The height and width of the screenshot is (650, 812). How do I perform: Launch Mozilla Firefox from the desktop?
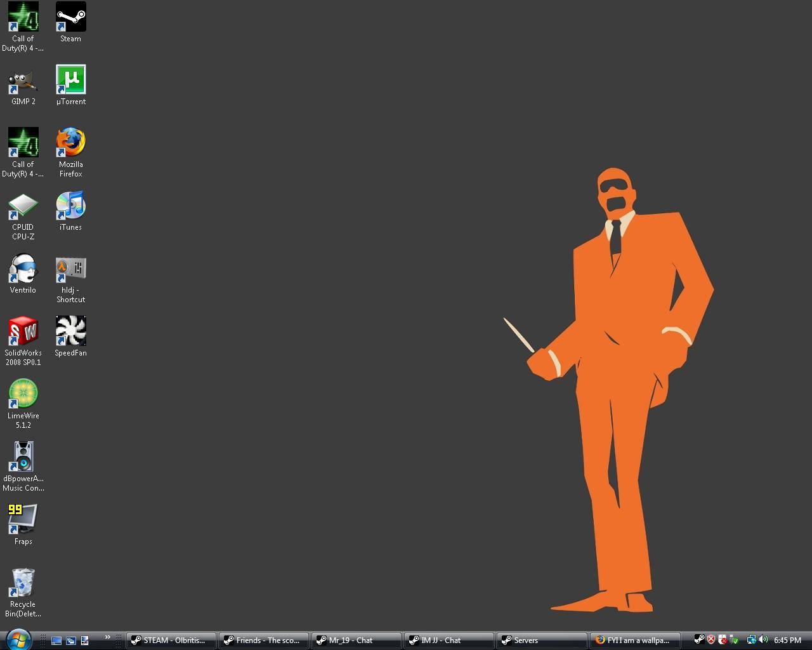tap(70, 152)
